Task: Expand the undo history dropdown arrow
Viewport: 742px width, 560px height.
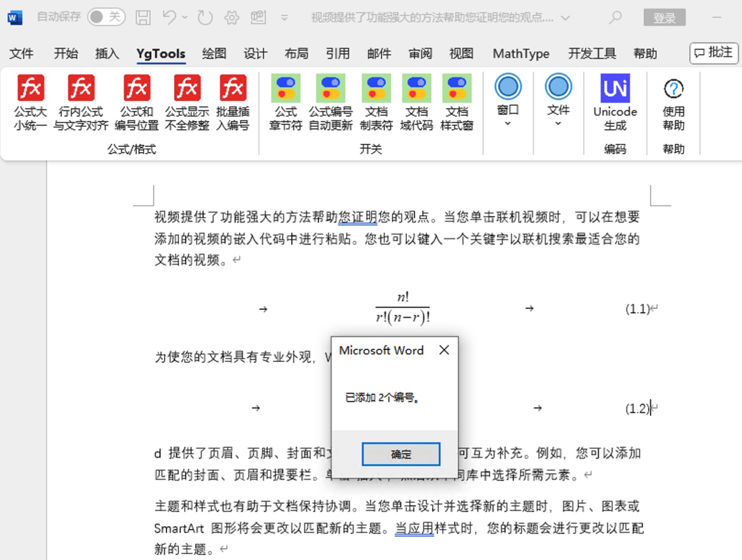Action: tap(185, 17)
